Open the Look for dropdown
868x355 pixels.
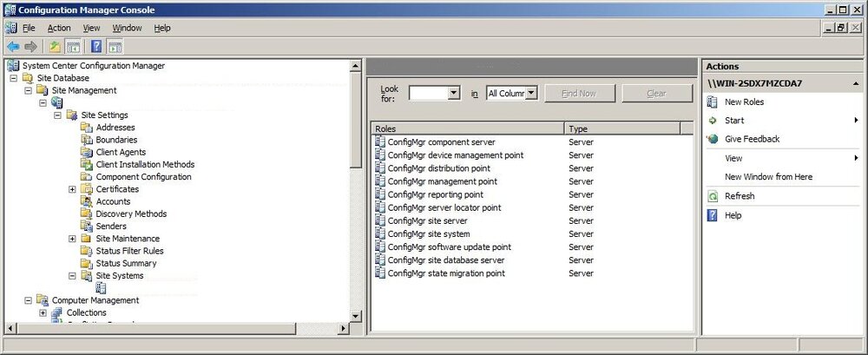pos(454,93)
